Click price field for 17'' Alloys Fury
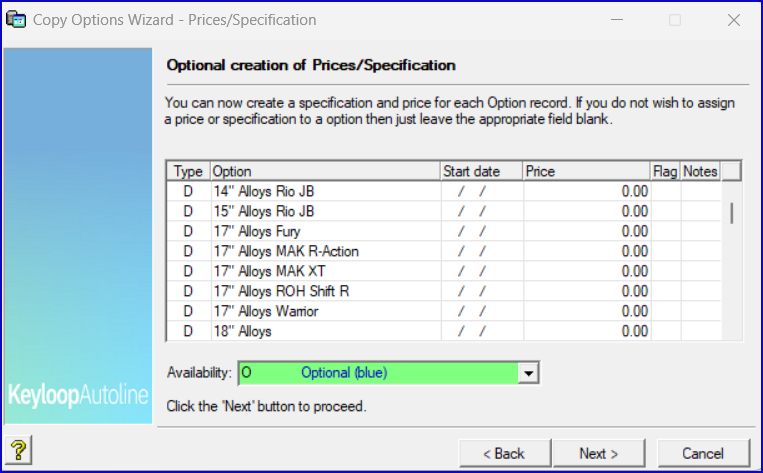Screen dimensions: 763x473 (x=587, y=231)
